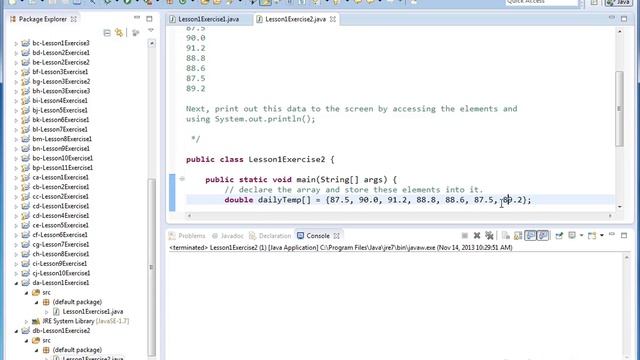
Task: Minimize the Package Explorer panel
Action: coord(137,18)
